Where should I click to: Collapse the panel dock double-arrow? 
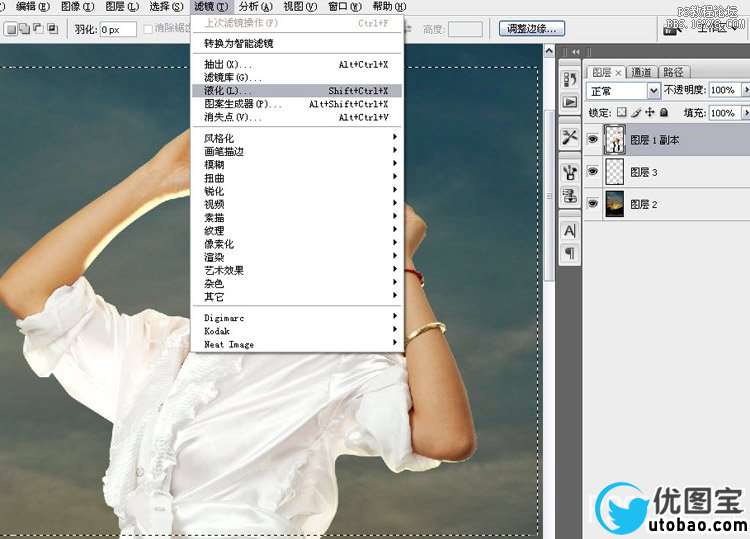tap(576, 52)
